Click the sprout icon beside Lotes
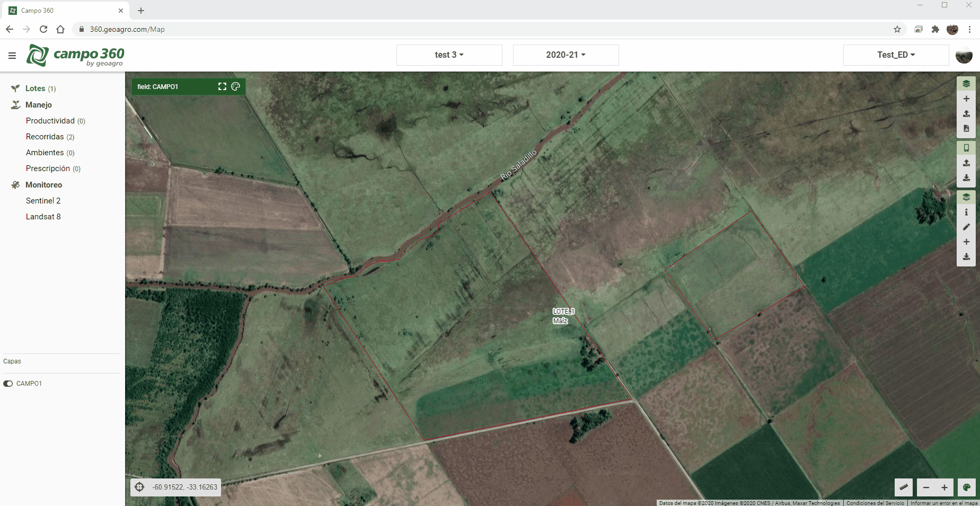 (15, 88)
